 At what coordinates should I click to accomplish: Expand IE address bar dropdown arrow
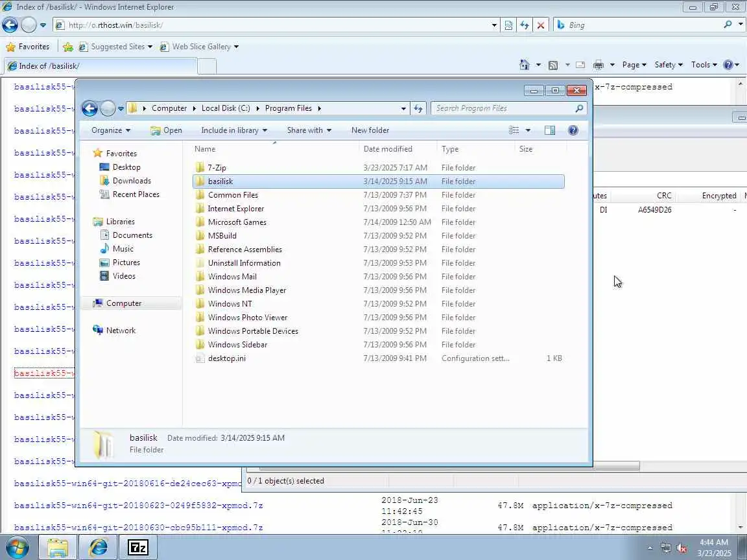pyautogui.click(x=495, y=25)
